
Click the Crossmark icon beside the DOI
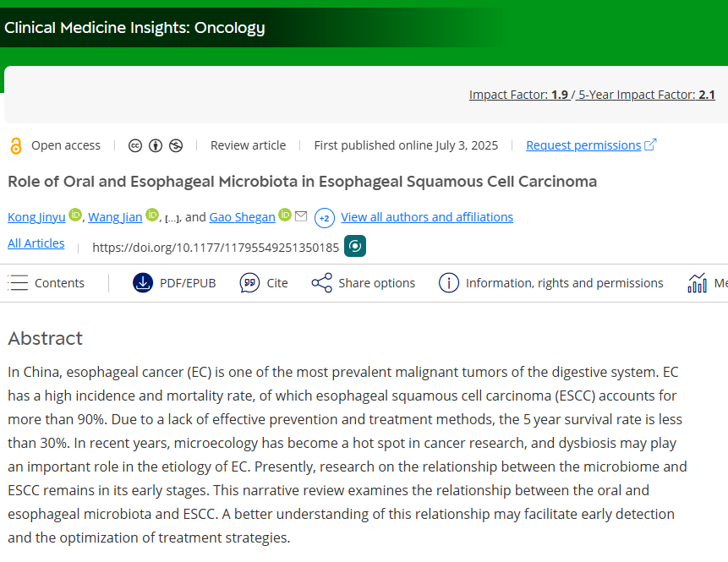[x=355, y=246]
